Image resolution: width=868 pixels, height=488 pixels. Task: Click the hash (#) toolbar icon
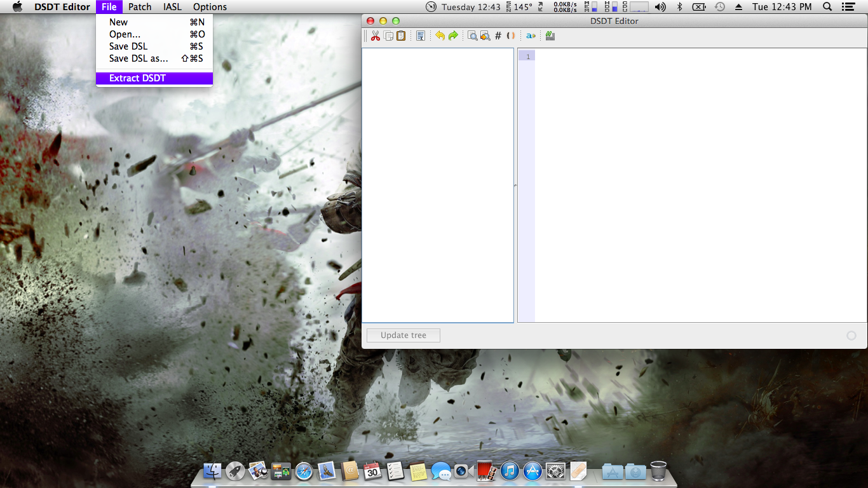click(498, 36)
